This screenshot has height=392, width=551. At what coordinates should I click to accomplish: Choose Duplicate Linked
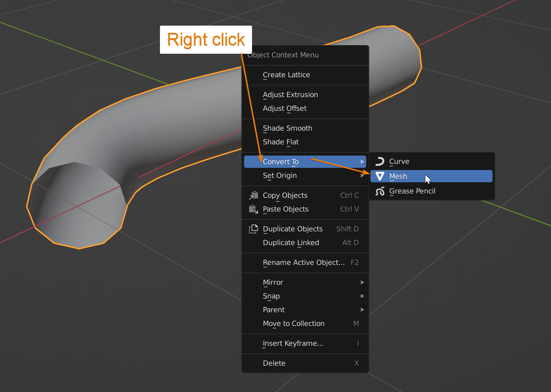(291, 243)
